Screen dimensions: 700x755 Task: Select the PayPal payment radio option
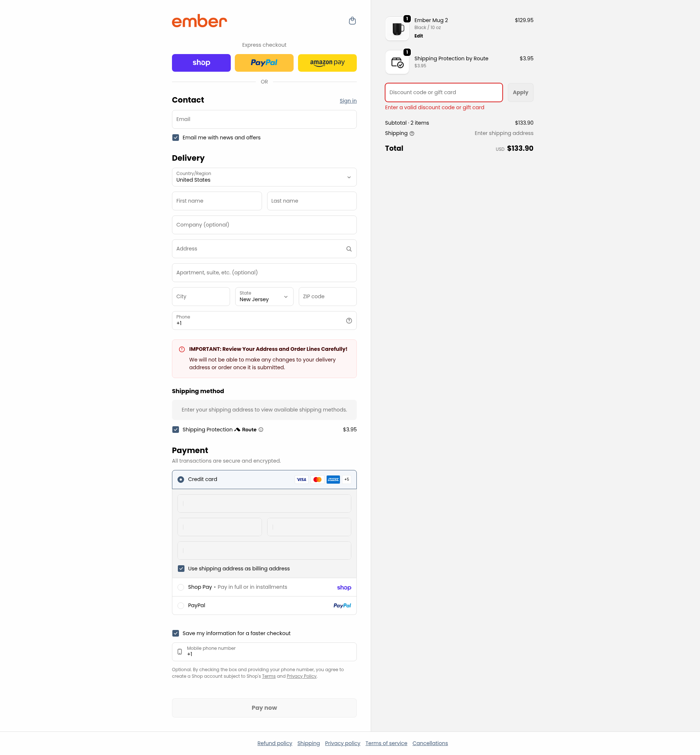click(x=181, y=606)
